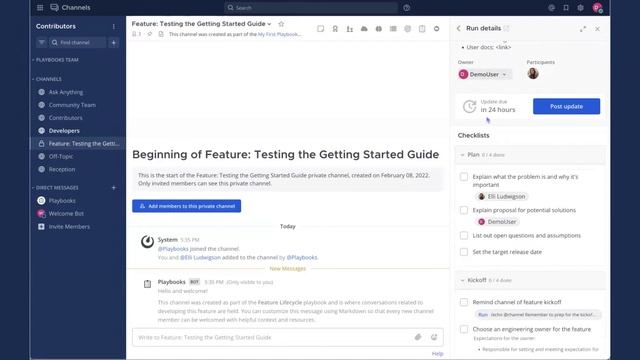This screenshot has height=360, width=640.
Task: Check 'Choose an engineering owner' task
Action: [464, 329]
